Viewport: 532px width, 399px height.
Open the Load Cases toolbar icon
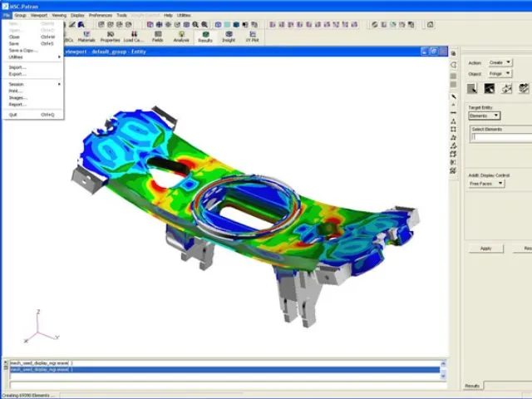(134, 36)
